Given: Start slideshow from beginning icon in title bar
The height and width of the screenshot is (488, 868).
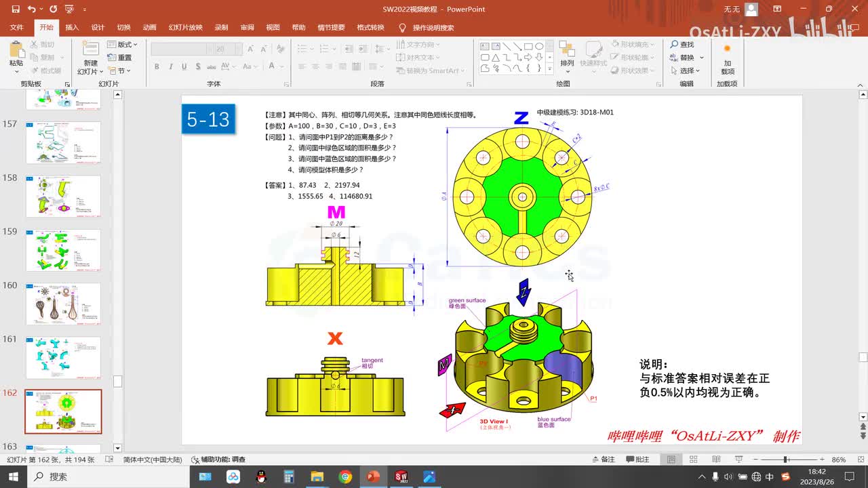Looking at the screenshot, I should (x=69, y=9).
